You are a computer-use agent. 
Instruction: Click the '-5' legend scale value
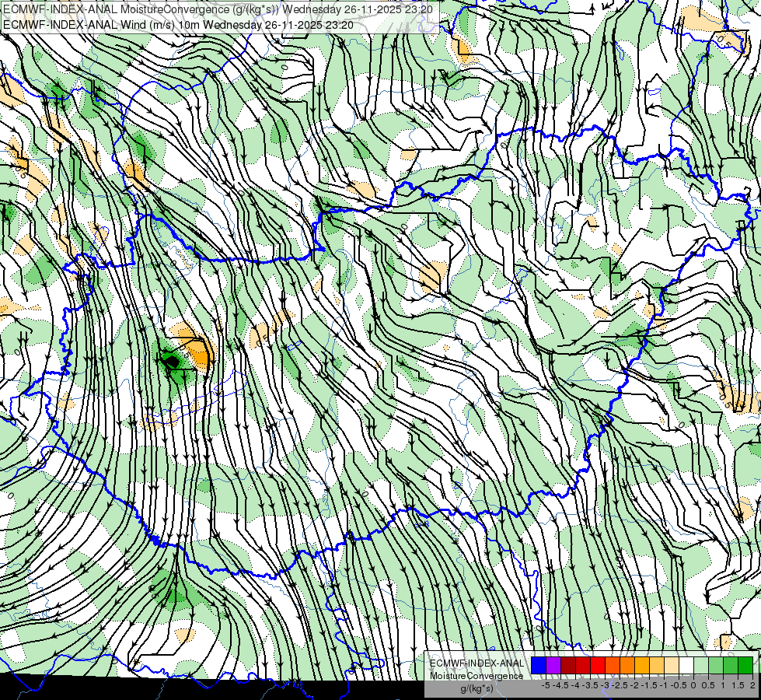pyautogui.click(x=546, y=685)
